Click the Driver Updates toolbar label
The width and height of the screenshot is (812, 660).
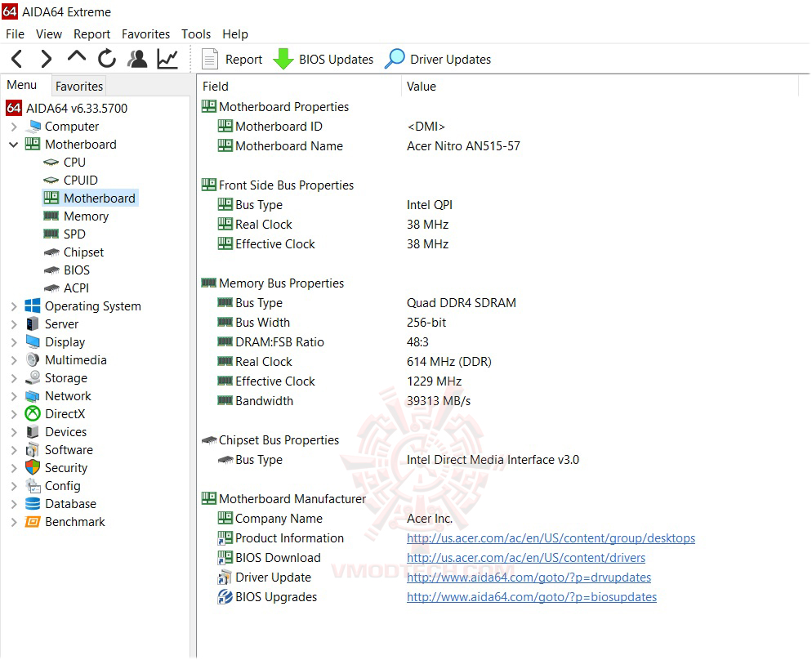pyautogui.click(x=451, y=60)
